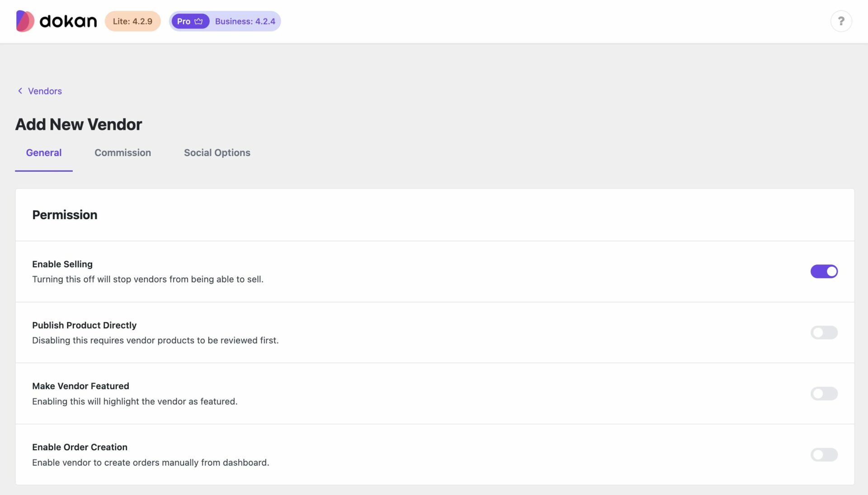Switch to the Commission tab
868x495 pixels.
(123, 153)
